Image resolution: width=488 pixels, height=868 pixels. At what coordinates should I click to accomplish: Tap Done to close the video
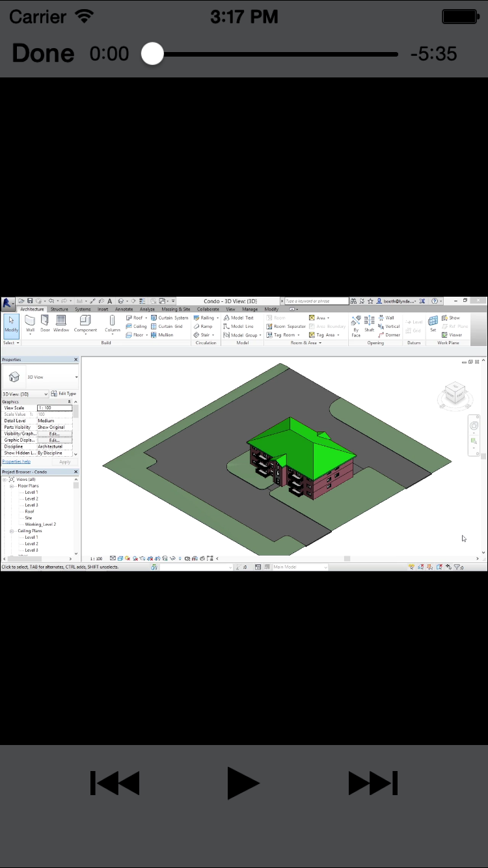(x=43, y=53)
